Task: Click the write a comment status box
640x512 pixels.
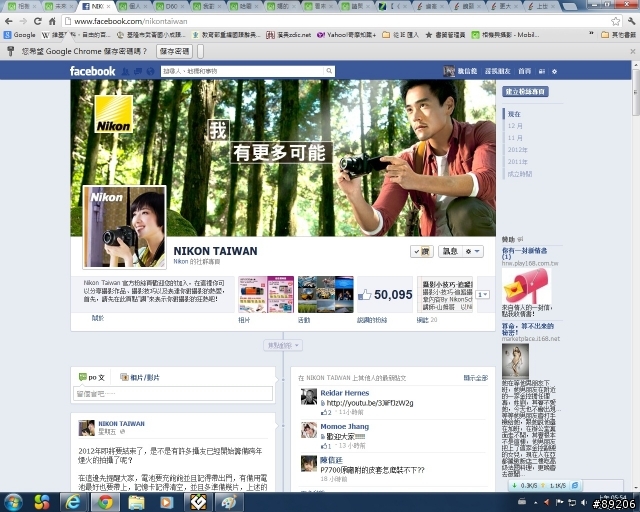Action: (x=173, y=394)
